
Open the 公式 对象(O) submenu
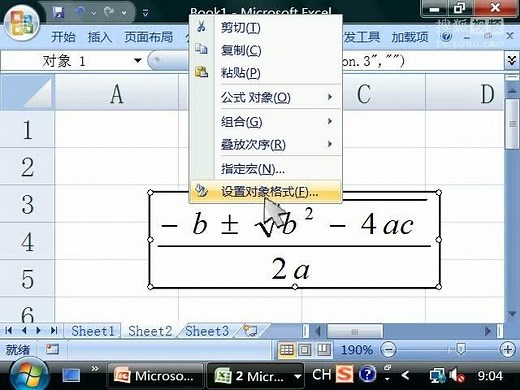tap(266, 97)
